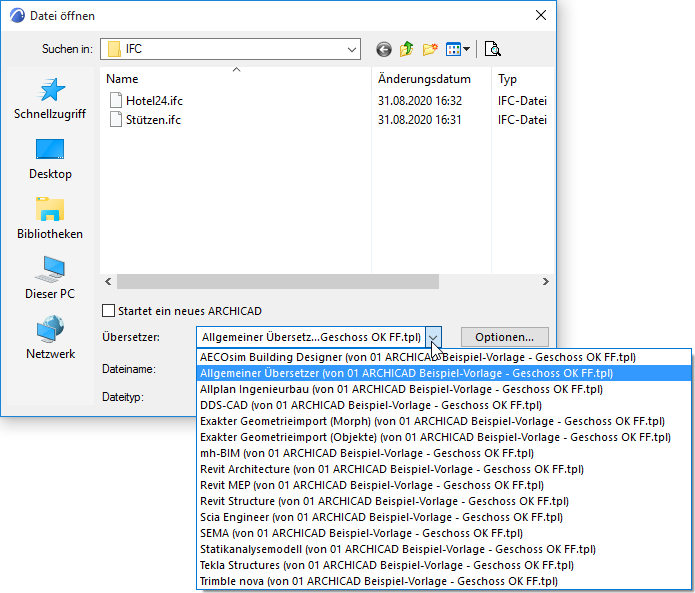Choose Exakter Geometrieimport (Morph) option
The height and width of the screenshot is (593, 695).
pyautogui.click(x=444, y=421)
